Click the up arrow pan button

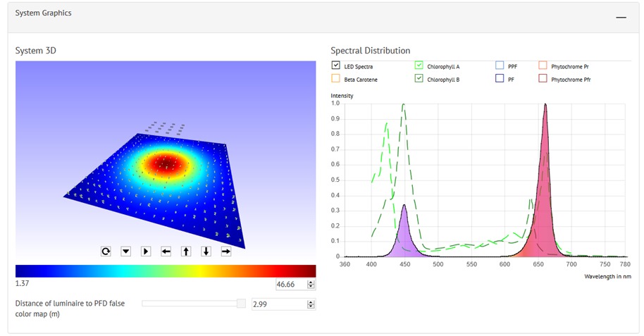coord(186,251)
